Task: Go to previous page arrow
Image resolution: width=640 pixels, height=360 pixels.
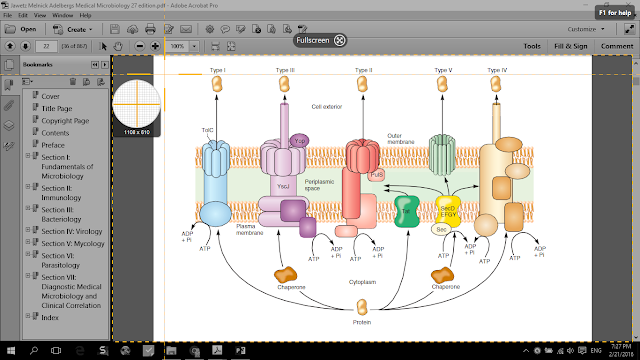Action: [x=10, y=46]
